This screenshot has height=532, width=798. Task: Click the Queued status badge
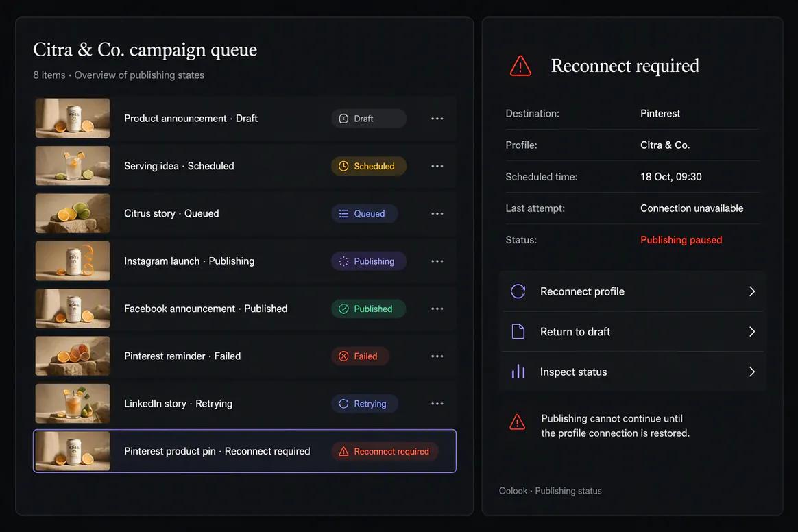click(365, 214)
